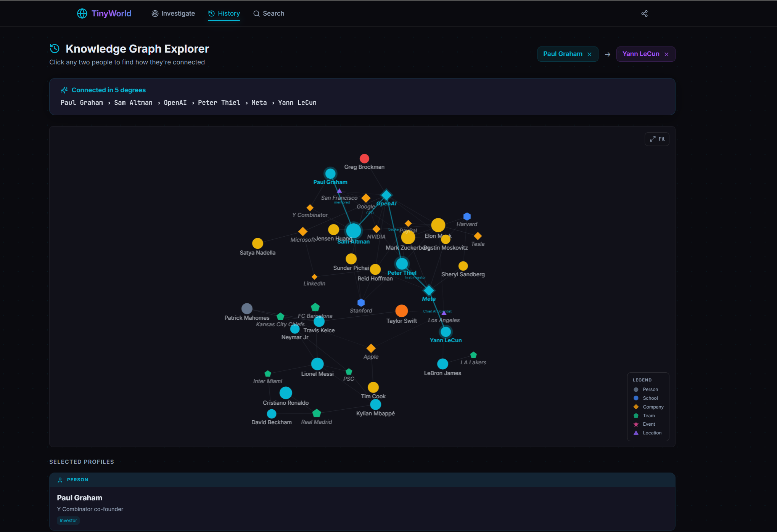Image resolution: width=777 pixels, height=532 pixels.
Task: Open the share icon in header
Action: 645,14
